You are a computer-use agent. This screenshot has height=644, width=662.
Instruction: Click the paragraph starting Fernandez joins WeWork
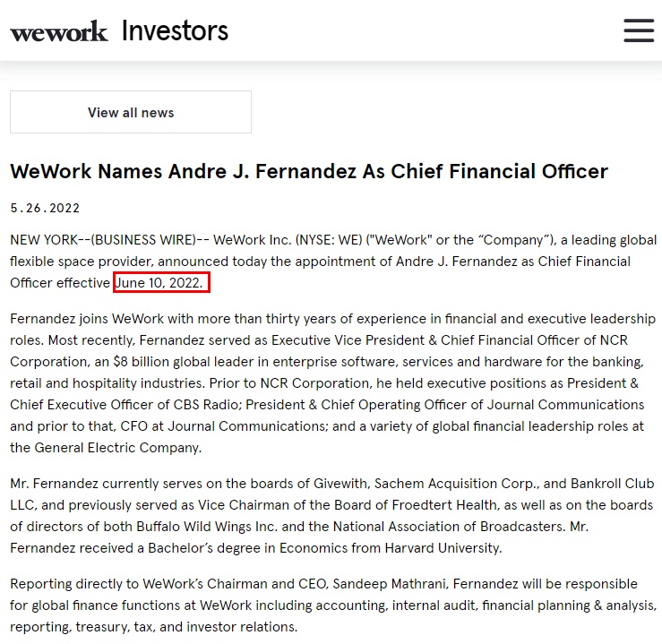coord(332,383)
